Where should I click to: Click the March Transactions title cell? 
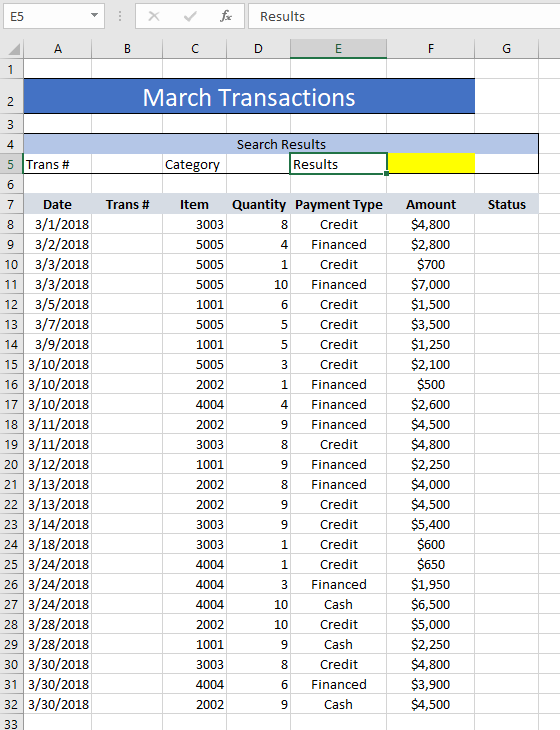pyautogui.click(x=249, y=96)
